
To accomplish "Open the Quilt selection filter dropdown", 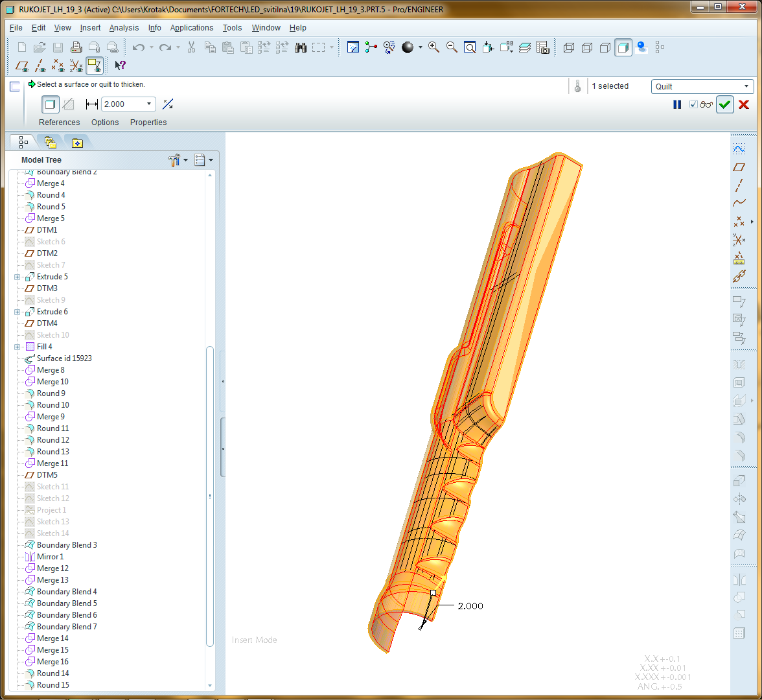I will [702, 87].
